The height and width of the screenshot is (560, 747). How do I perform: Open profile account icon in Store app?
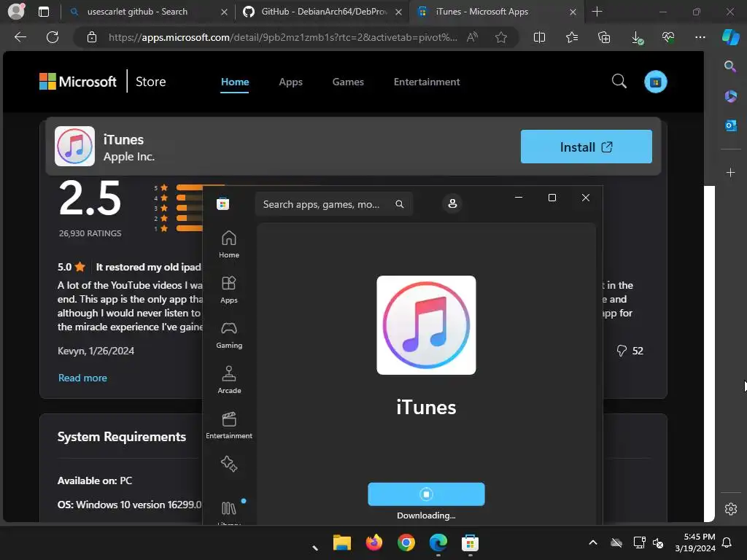[x=452, y=204]
